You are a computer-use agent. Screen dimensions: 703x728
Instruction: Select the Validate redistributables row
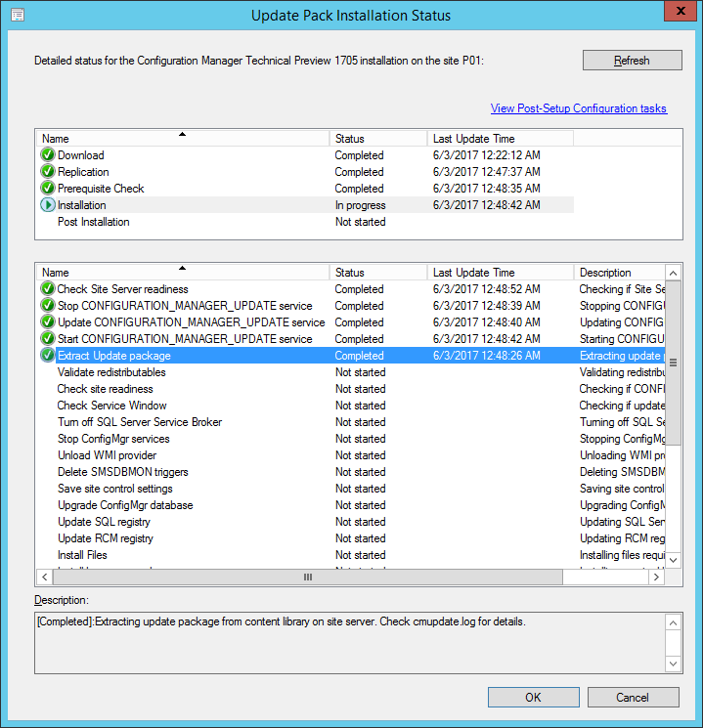pos(351,372)
